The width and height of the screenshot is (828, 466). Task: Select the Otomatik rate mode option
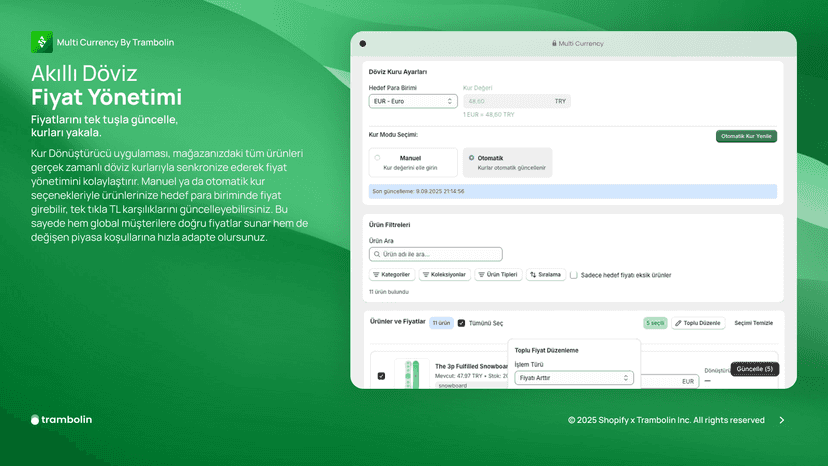507,162
